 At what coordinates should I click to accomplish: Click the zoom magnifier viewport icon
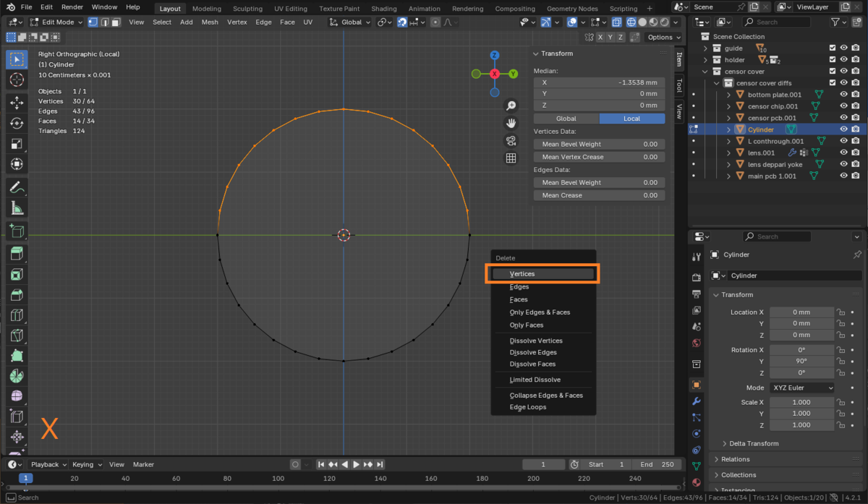pos(511,106)
